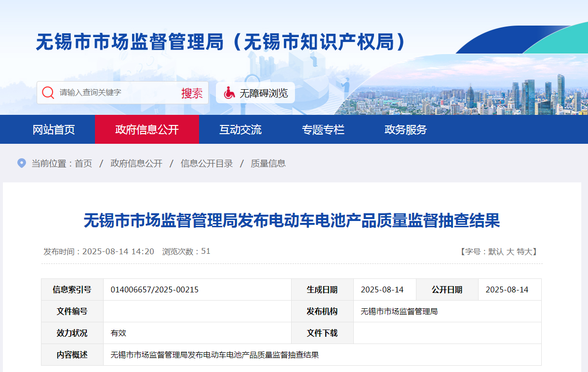This screenshot has width=588, height=372.
Task: Click the 公开日期 value 2025-08-14
Action: click(507, 290)
